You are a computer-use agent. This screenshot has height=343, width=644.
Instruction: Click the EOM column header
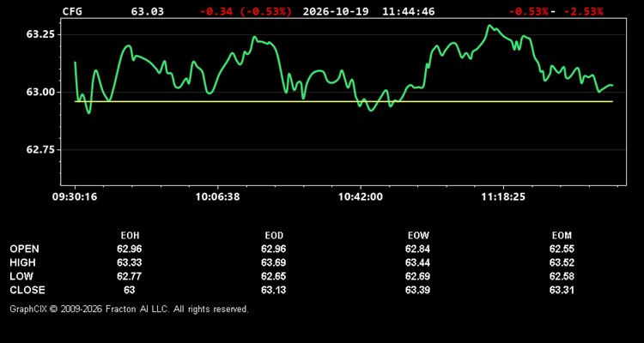point(562,236)
